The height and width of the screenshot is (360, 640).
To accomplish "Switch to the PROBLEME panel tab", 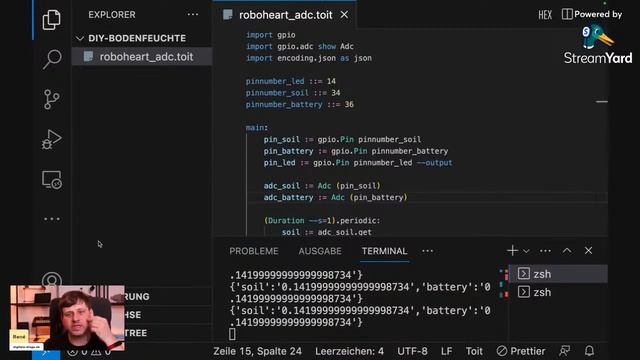I will pyautogui.click(x=253, y=251).
